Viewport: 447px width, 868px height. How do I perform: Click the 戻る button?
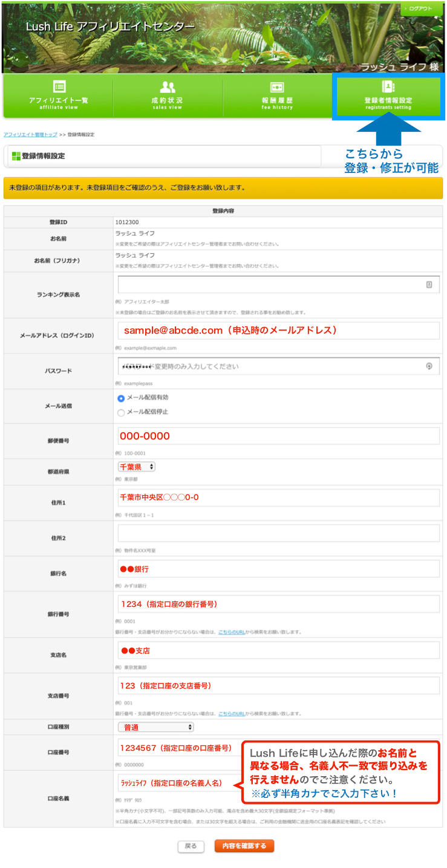click(191, 846)
